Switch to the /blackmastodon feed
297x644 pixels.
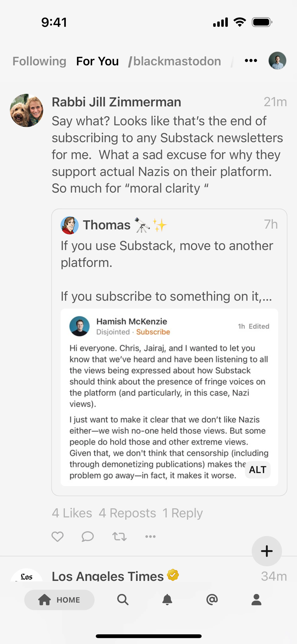point(174,61)
